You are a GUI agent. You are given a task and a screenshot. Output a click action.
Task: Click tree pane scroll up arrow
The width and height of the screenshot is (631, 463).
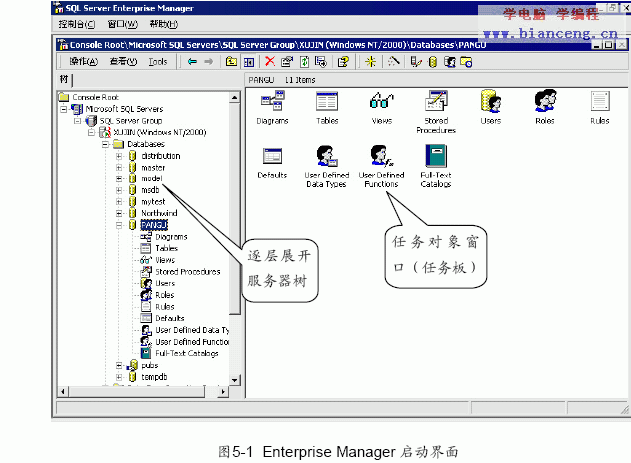(235, 97)
